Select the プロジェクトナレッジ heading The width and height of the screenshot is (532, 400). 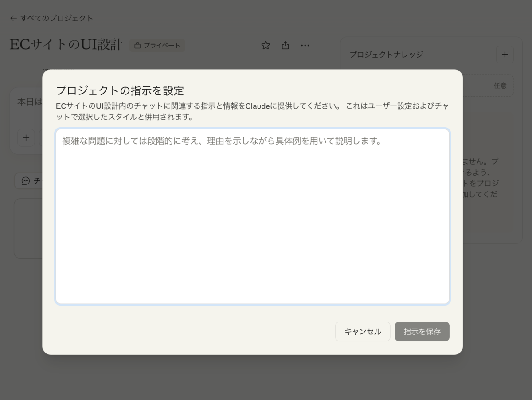[x=386, y=55]
